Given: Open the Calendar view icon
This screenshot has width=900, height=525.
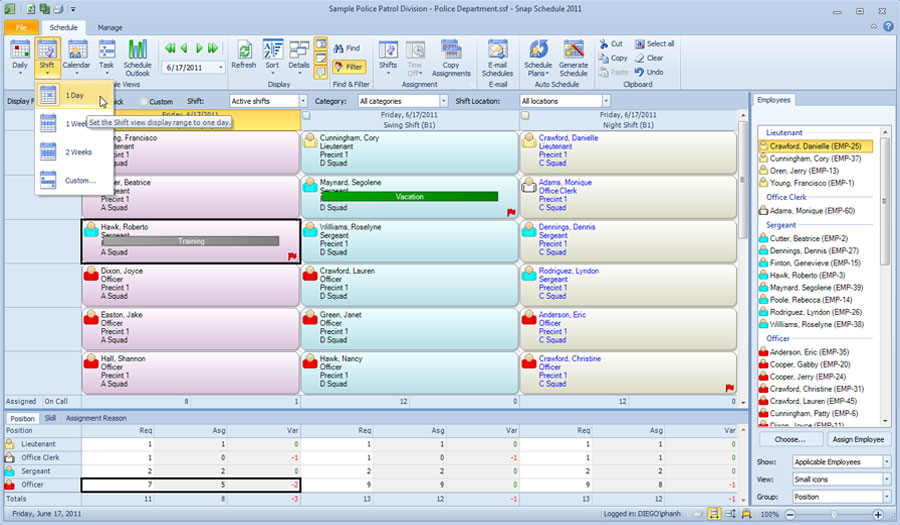Looking at the screenshot, I should pyautogui.click(x=76, y=56).
